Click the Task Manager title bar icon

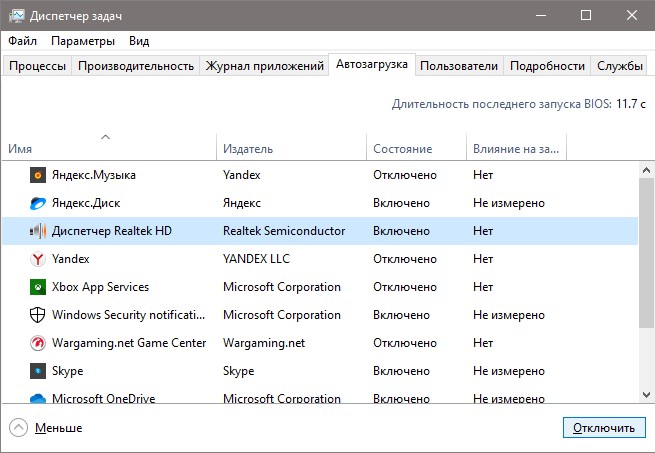17,16
